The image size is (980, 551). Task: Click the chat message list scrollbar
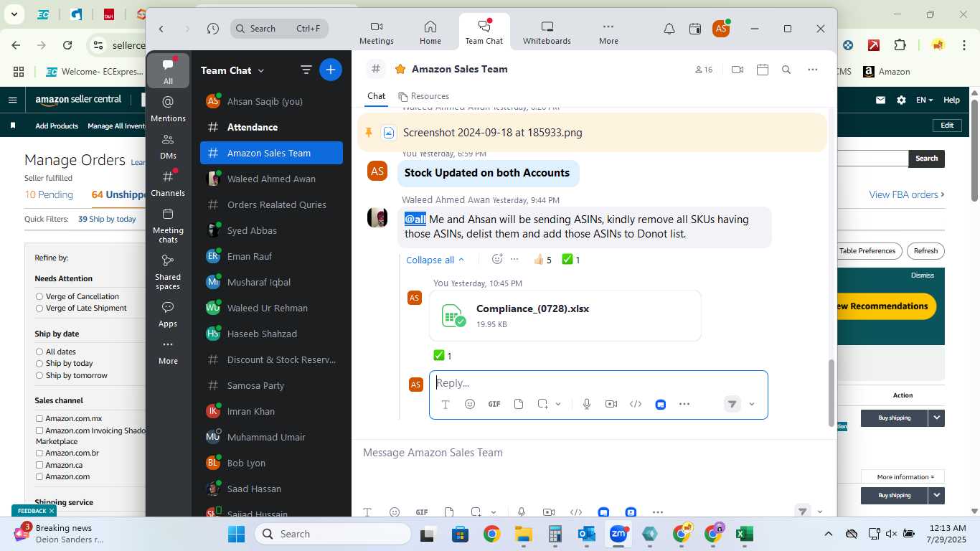831,392
